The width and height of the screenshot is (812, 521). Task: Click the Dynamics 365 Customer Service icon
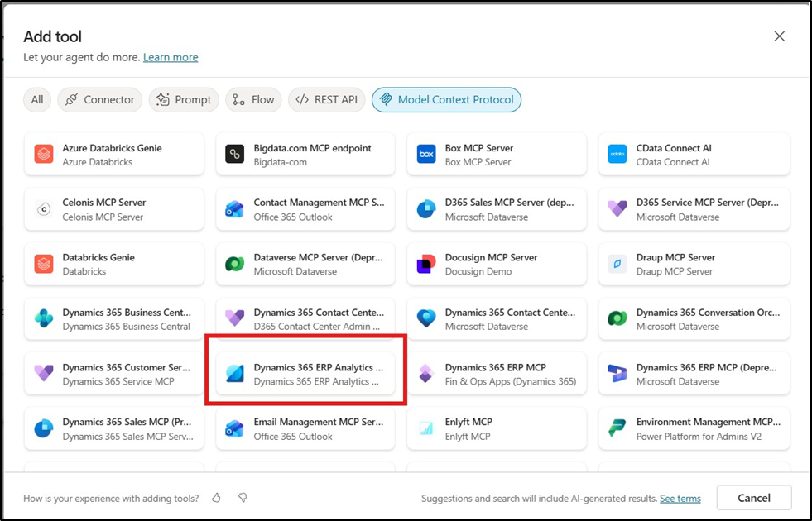[44, 374]
